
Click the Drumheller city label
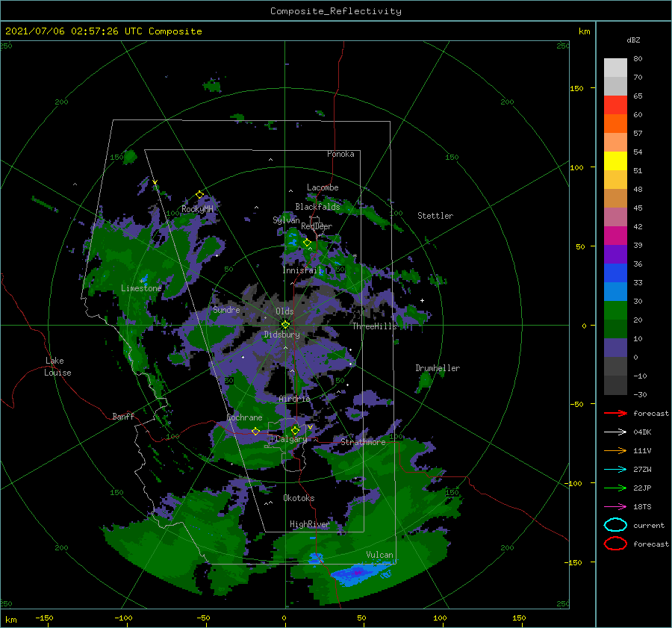point(438,368)
